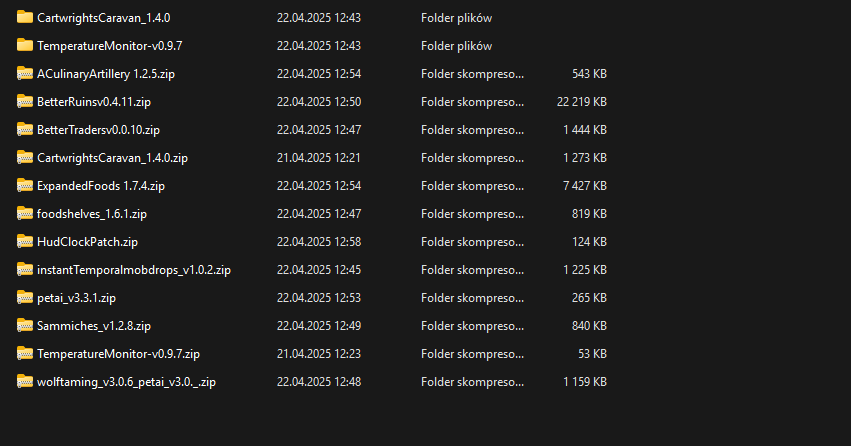Select the ACulinaryArtillery 1.2.5.zip archive icon
Screen dimensions: 851x446
pyautogui.click(x=25, y=73)
